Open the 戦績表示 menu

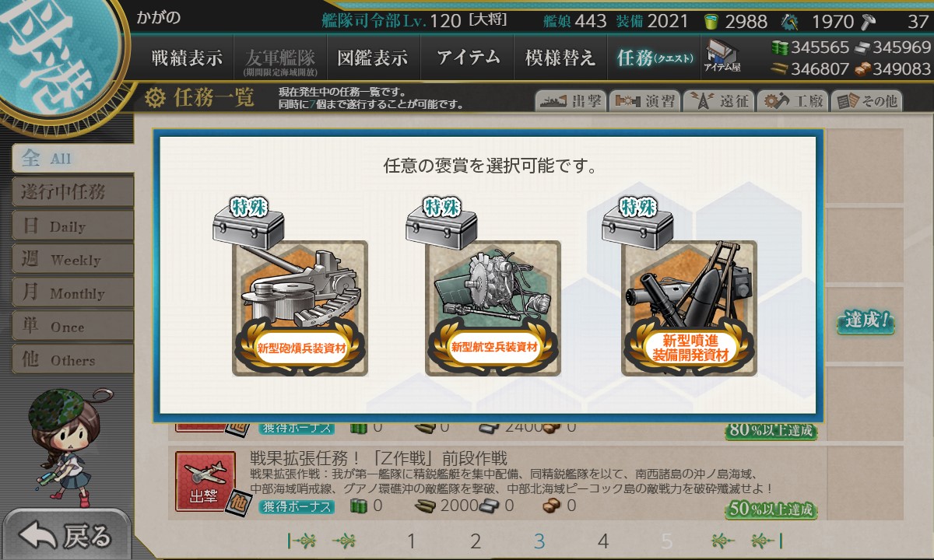pyautogui.click(x=186, y=58)
